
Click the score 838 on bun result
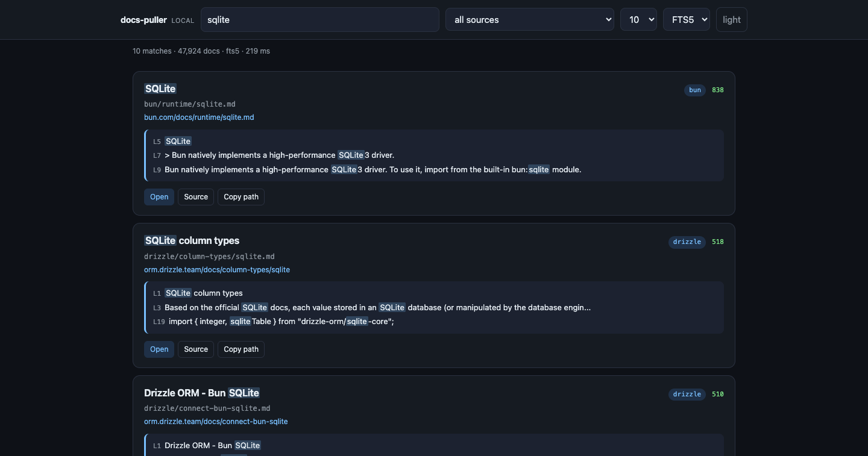coord(718,90)
